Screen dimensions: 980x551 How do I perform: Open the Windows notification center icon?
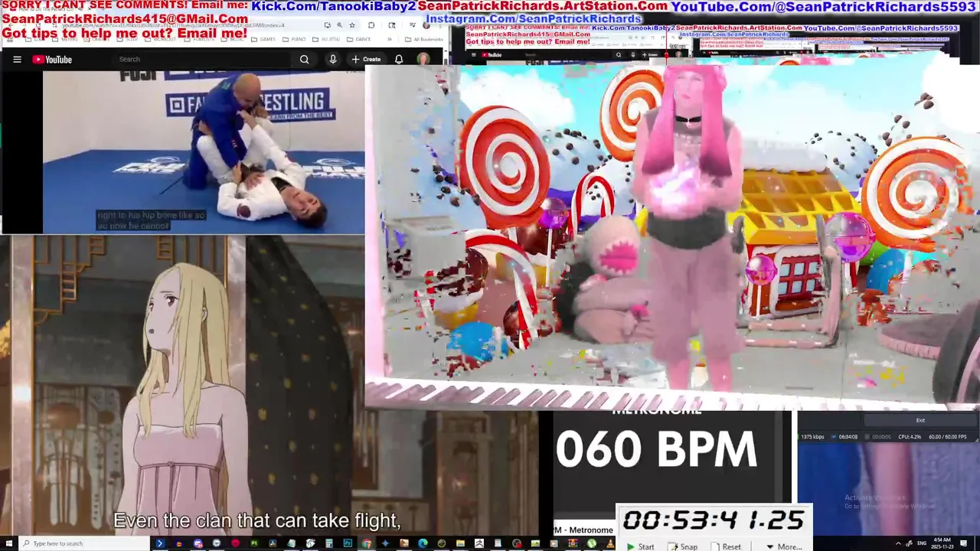(963, 543)
